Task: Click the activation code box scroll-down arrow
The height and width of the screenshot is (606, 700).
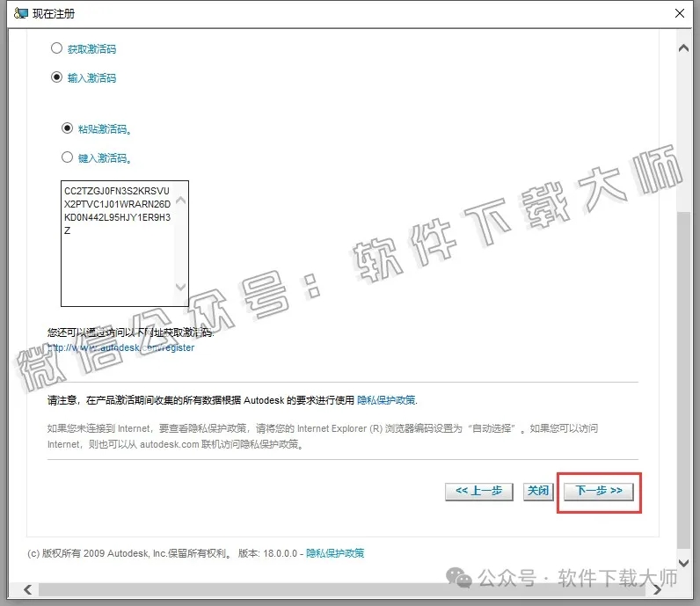Action: (181, 287)
